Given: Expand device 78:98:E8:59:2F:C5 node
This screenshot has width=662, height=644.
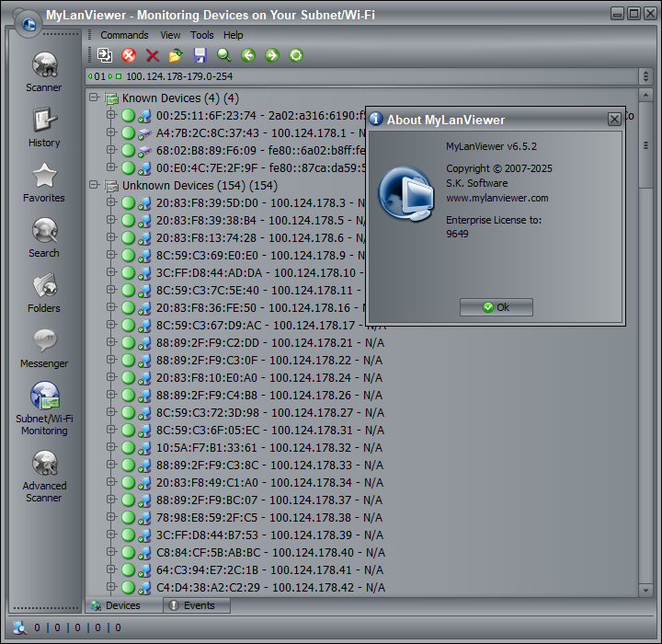Looking at the screenshot, I should tap(111, 516).
